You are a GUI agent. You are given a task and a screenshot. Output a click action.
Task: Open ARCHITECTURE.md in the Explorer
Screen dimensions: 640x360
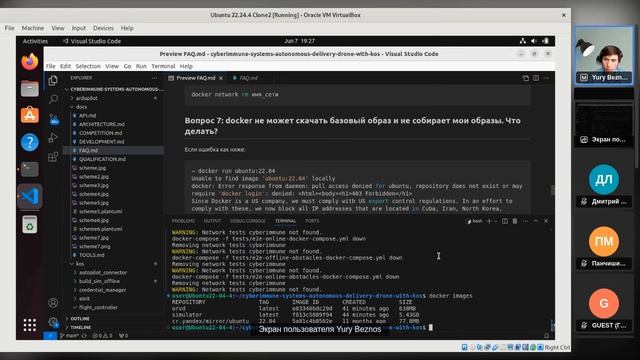pos(102,124)
